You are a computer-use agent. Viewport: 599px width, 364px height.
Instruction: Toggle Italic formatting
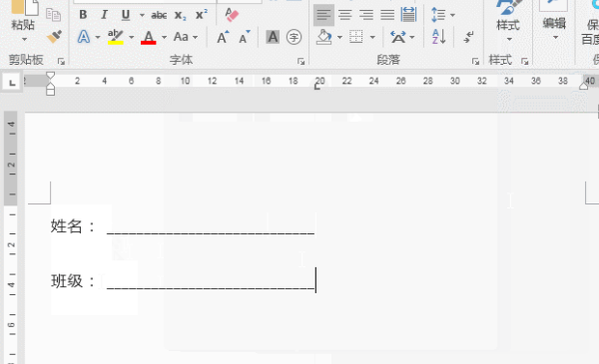tap(104, 15)
